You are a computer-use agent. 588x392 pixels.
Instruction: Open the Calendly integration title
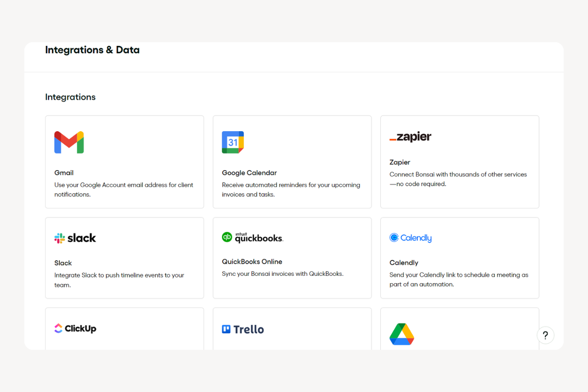pyautogui.click(x=404, y=263)
